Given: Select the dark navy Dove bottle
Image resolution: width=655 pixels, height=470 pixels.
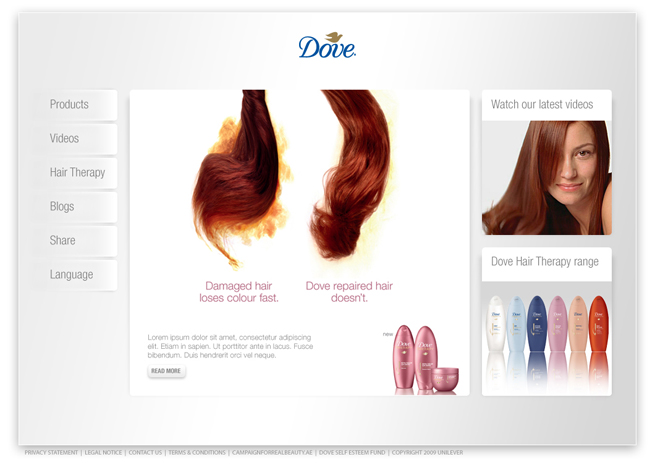Looking at the screenshot, I should point(537,324).
